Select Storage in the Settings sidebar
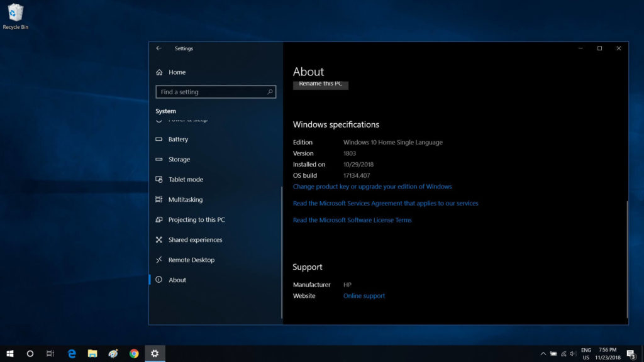644x362 pixels. 179,159
